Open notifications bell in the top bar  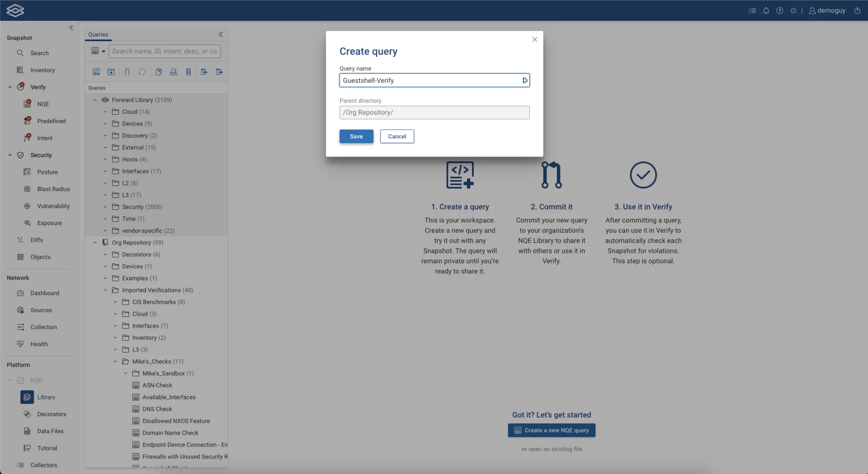766,10
